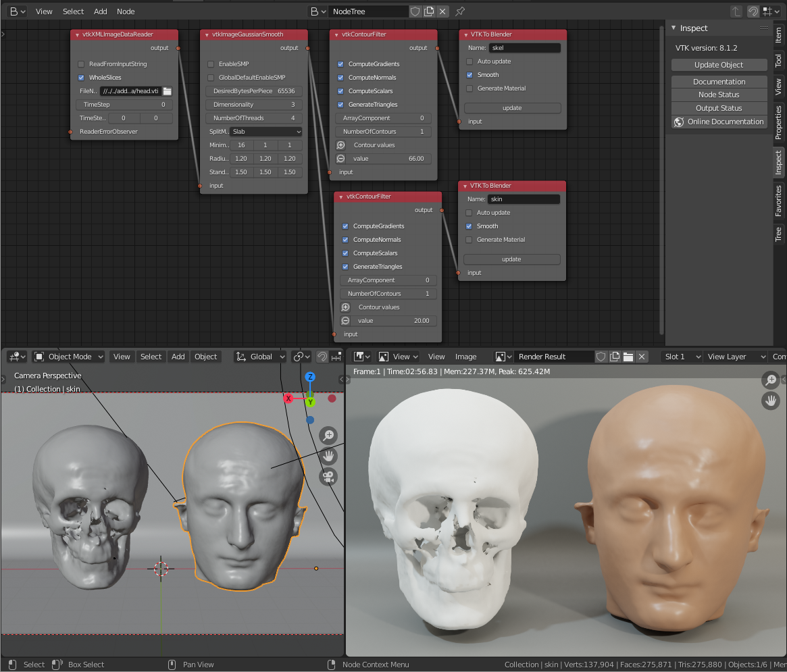This screenshot has height=672, width=787.
Task: Enable the ReadFromInputString checkbox
Action: tap(82, 64)
